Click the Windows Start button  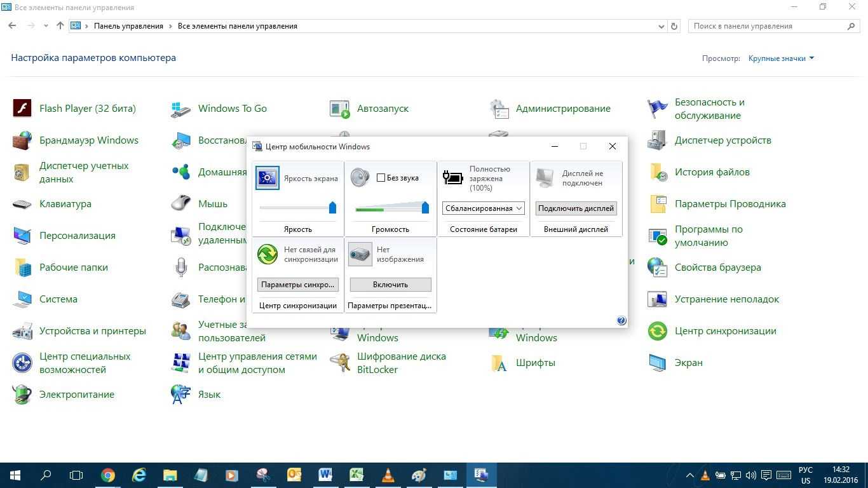tap(15, 475)
